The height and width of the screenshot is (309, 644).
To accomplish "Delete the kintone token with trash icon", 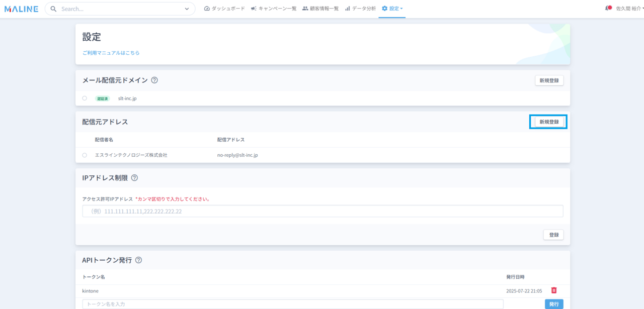I will point(554,290).
